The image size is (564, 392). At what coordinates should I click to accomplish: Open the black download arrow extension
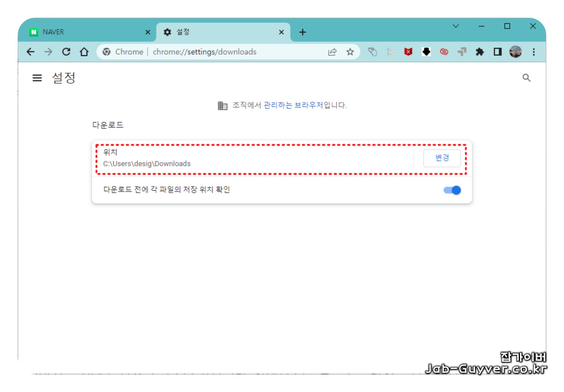pos(426,52)
